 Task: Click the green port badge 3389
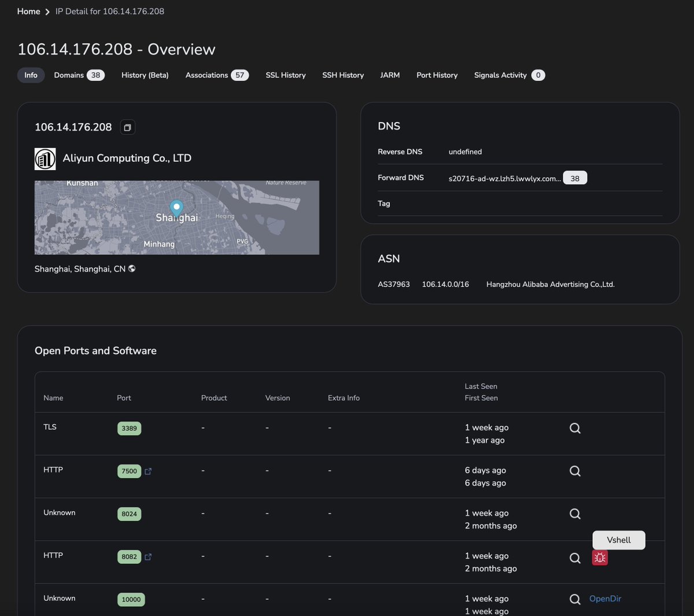pos(129,429)
